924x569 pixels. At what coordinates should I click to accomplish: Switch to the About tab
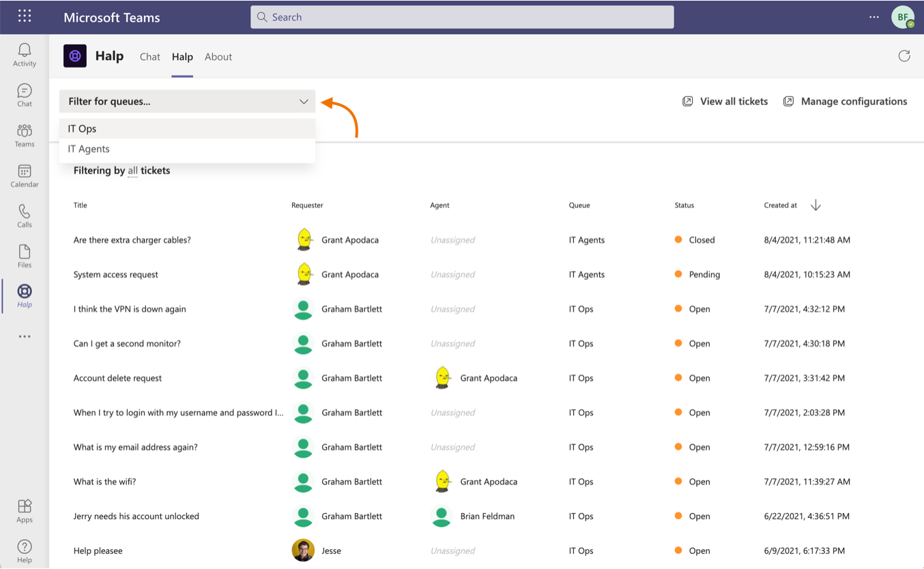coord(218,57)
